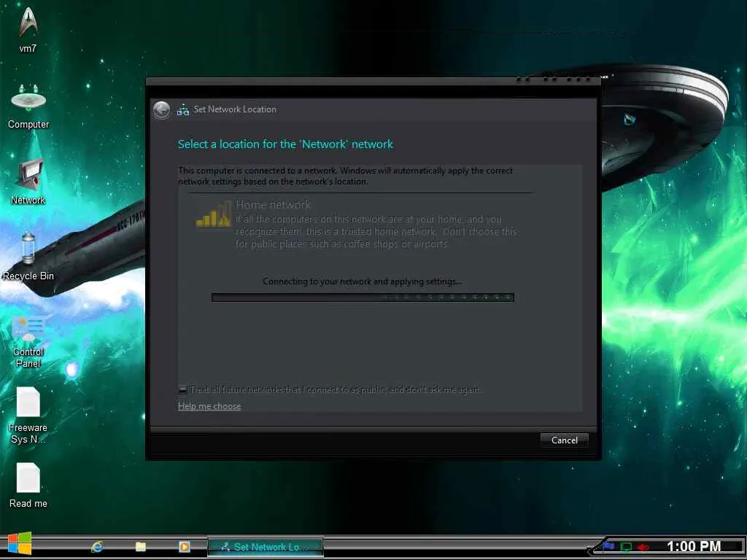747x560 pixels.
Task: Click the Set Network Location title icon
Action: (183, 110)
